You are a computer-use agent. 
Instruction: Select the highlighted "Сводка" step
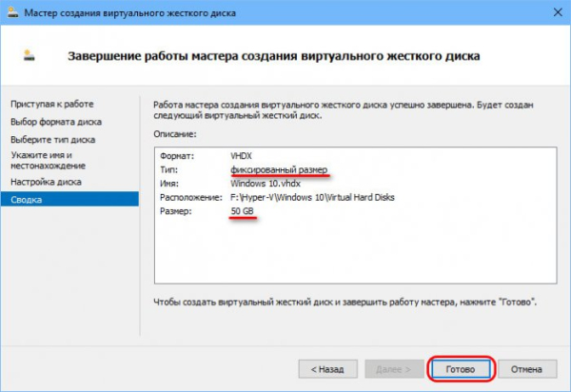[x=28, y=200]
